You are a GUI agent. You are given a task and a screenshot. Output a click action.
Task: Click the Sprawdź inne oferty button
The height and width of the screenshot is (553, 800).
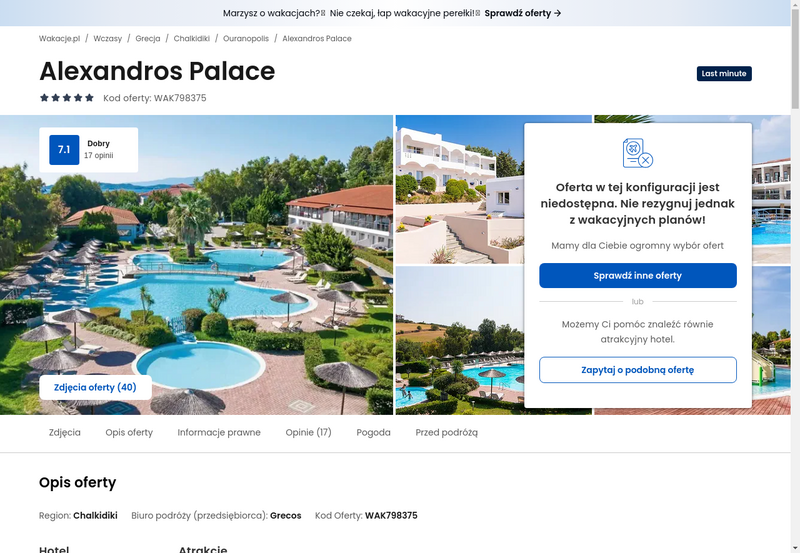pyautogui.click(x=638, y=275)
